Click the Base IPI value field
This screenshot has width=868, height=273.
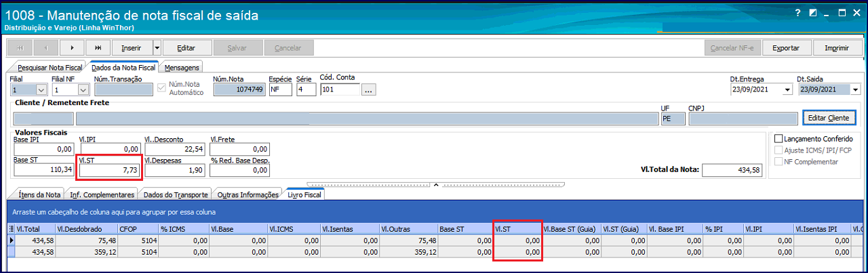pos(43,149)
